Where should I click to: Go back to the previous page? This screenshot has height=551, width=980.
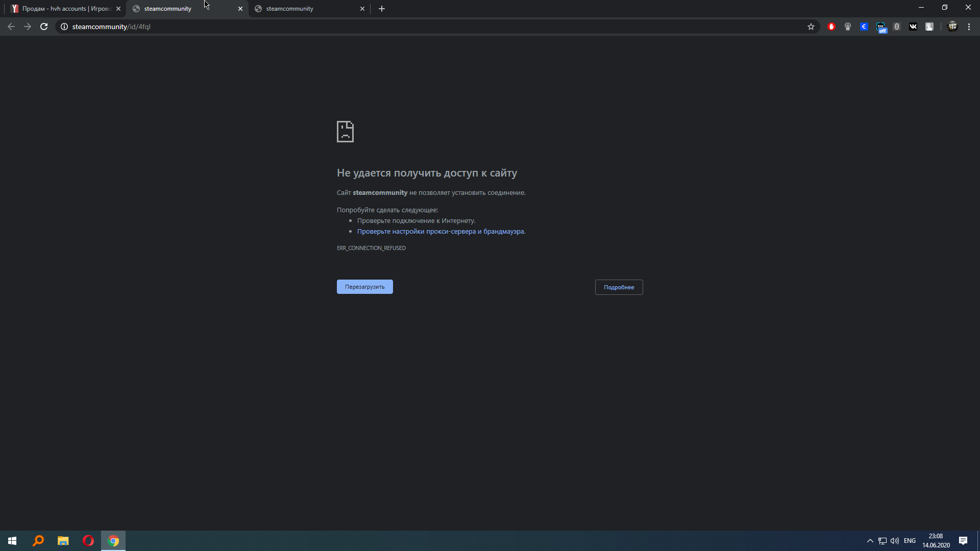(11, 27)
